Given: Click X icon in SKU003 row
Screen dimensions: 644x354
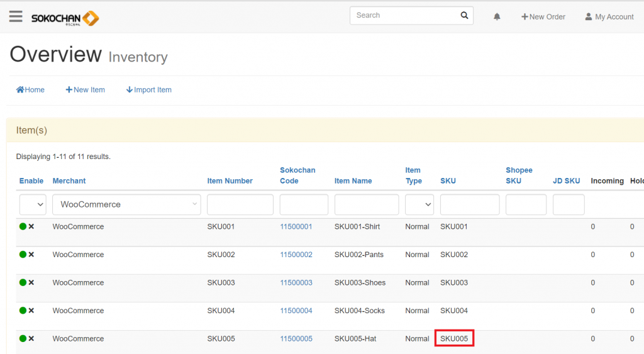Looking at the screenshot, I should 31,282.
